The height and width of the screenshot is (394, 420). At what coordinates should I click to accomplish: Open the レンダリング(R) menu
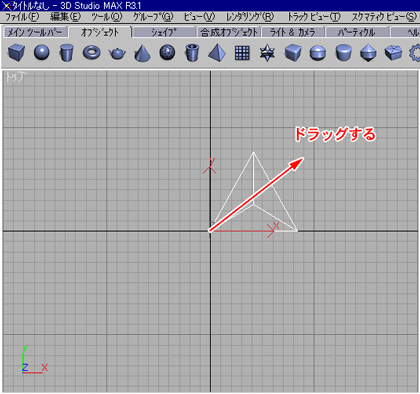(x=250, y=17)
